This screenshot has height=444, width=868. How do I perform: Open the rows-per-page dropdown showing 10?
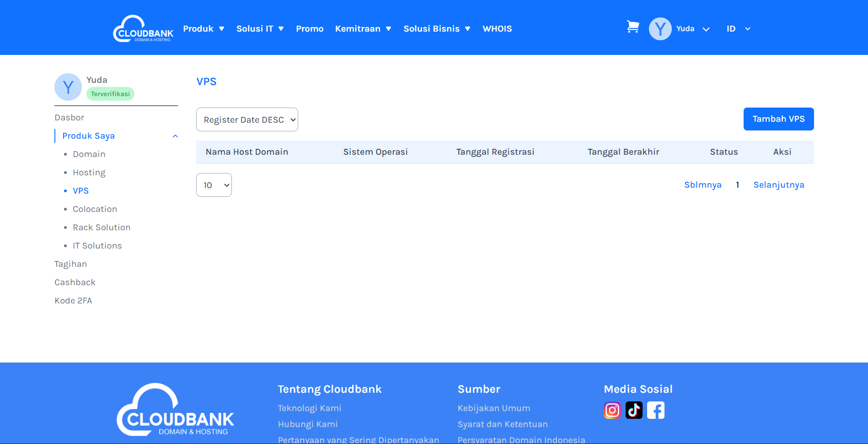[x=214, y=185]
